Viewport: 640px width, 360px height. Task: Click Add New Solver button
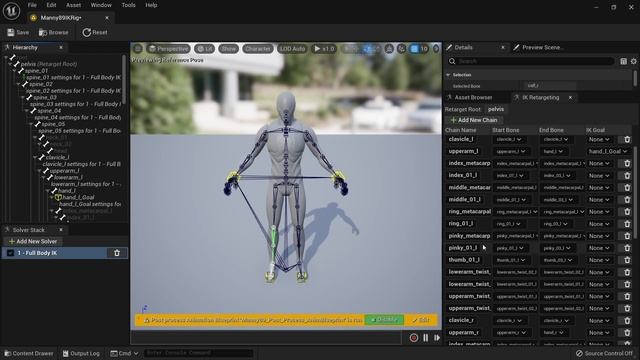point(33,242)
